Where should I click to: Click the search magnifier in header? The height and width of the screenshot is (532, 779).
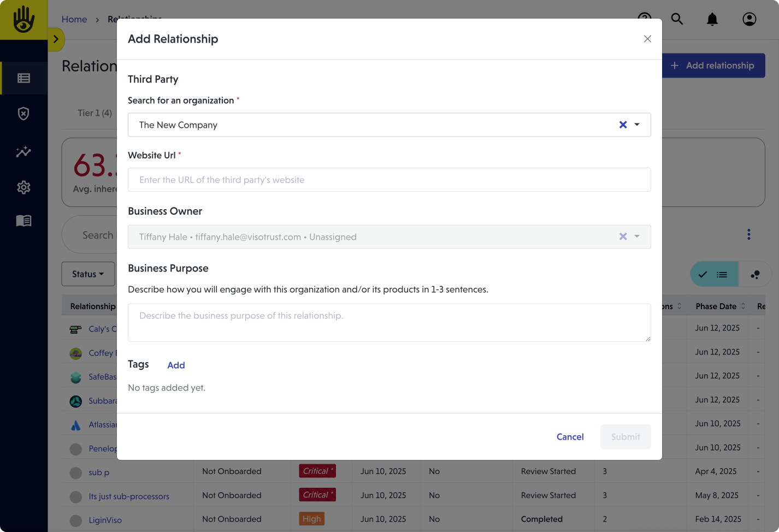click(677, 19)
